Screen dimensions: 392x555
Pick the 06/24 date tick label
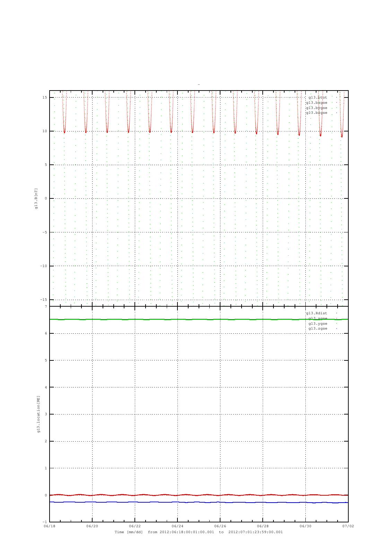177,526
